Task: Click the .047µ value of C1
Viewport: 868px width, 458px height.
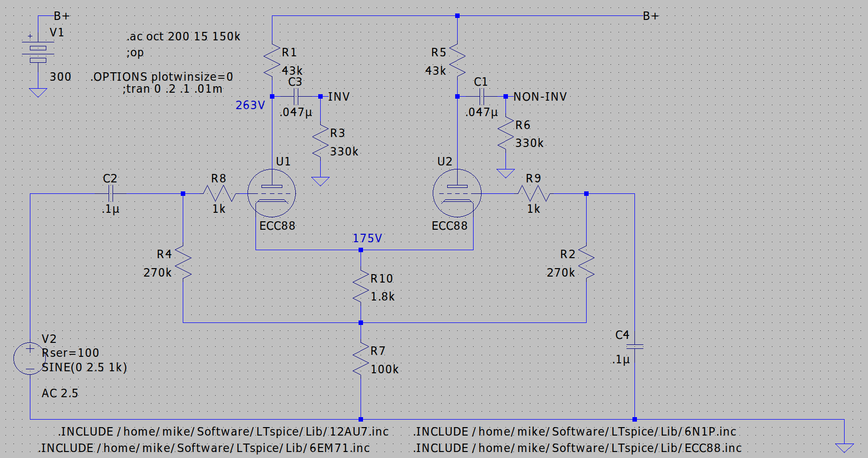Action: pos(482,112)
